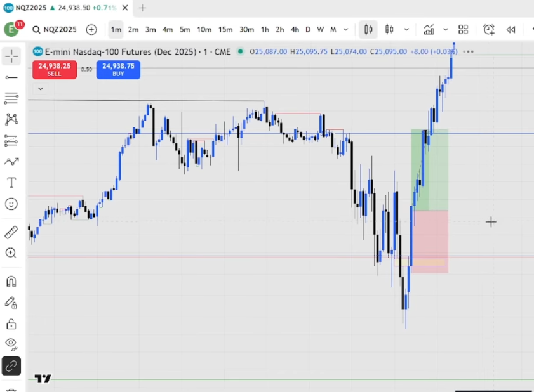Switch to the Monthly (M) timeframe
Image resolution: width=534 pixels, height=392 pixels.
coord(333,30)
